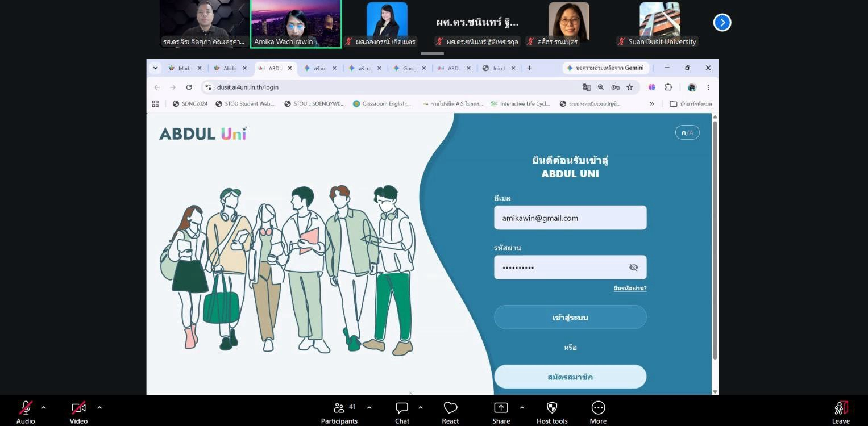
Task: Click the Gemini help button
Action: click(605, 68)
